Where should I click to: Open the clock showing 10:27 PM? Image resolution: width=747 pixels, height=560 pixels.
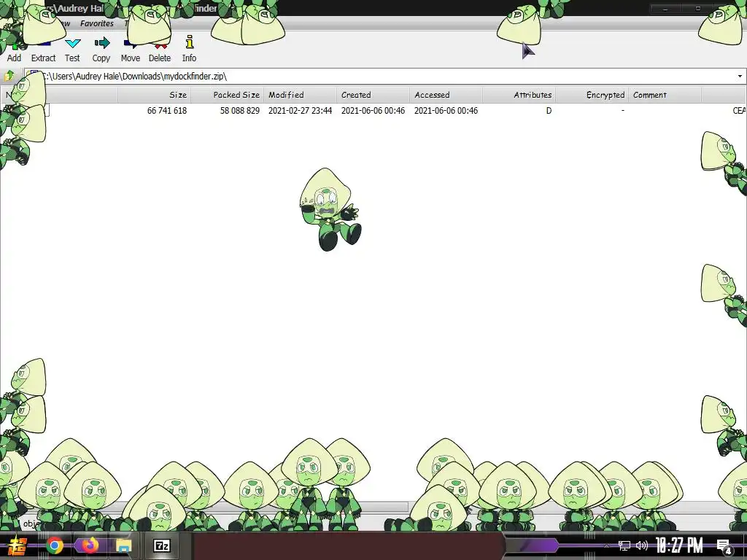click(x=679, y=545)
